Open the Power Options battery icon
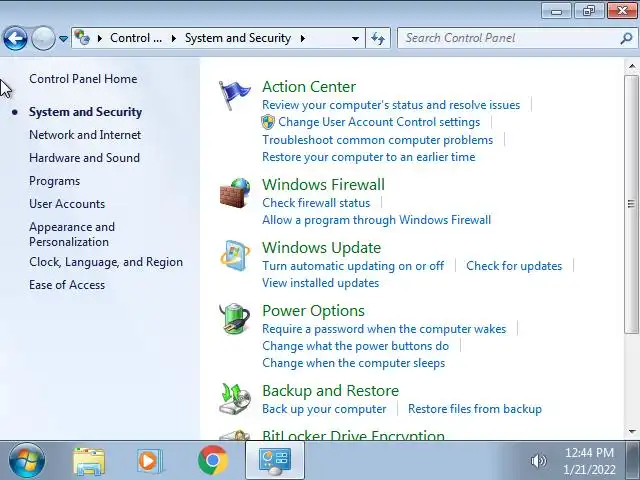The height and width of the screenshot is (480, 640). [234, 319]
